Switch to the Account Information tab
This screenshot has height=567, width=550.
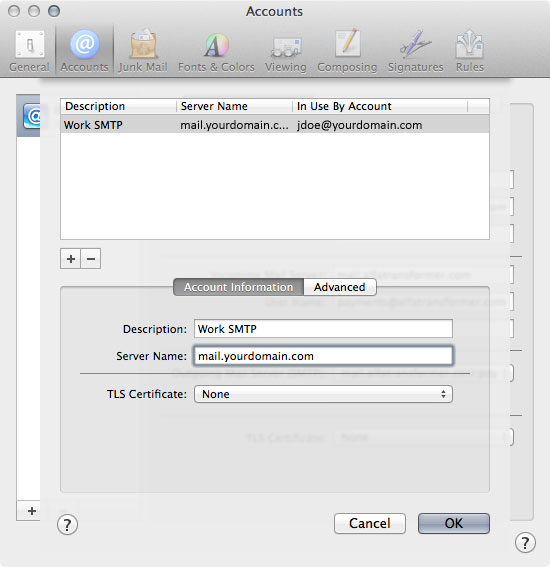pyautogui.click(x=239, y=287)
